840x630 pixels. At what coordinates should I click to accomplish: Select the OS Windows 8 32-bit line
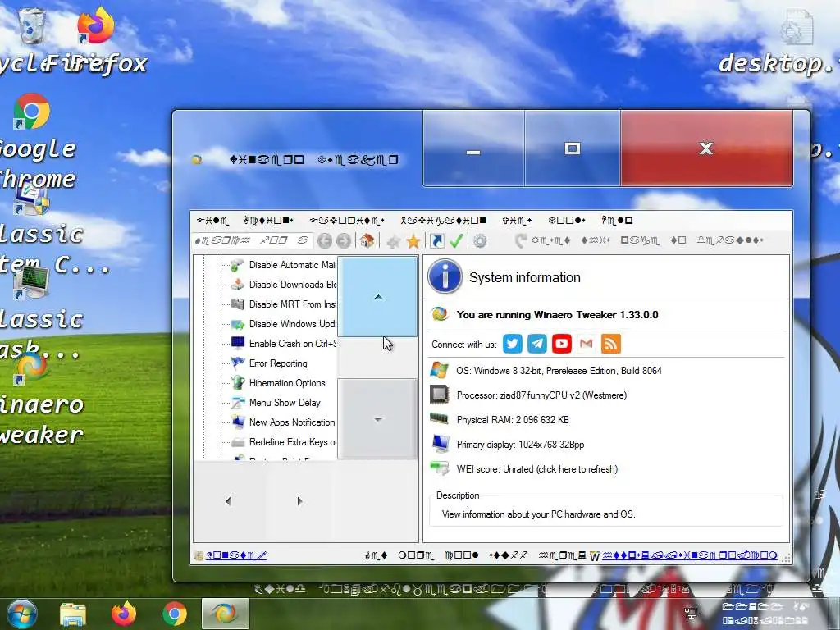[559, 371]
